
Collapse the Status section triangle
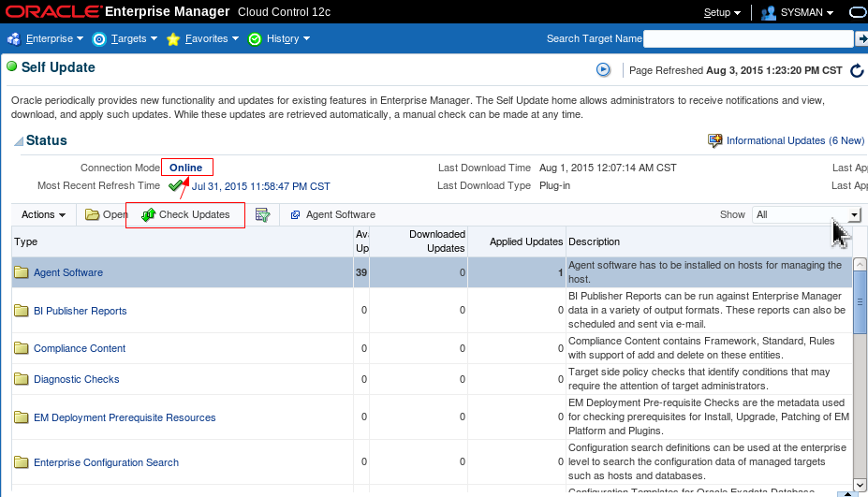(19, 141)
